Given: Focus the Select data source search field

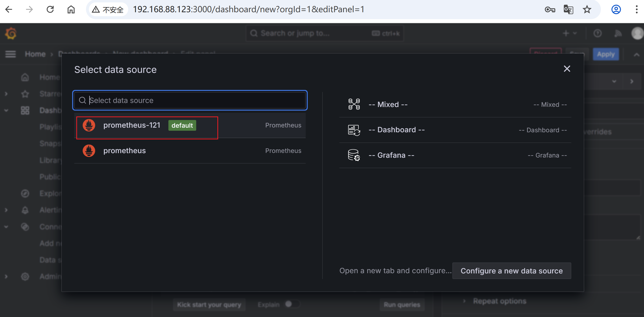Looking at the screenshot, I should click(190, 100).
